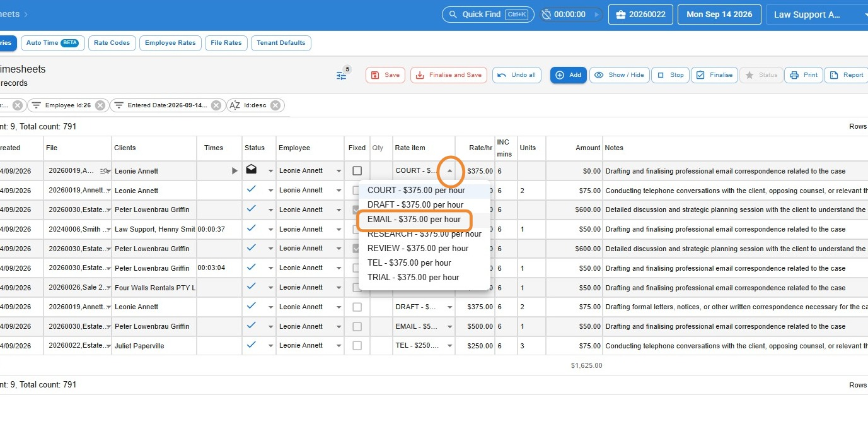Remove the Id:desc sort chip
Screen dimensions: 868x431
tap(275, 105)
